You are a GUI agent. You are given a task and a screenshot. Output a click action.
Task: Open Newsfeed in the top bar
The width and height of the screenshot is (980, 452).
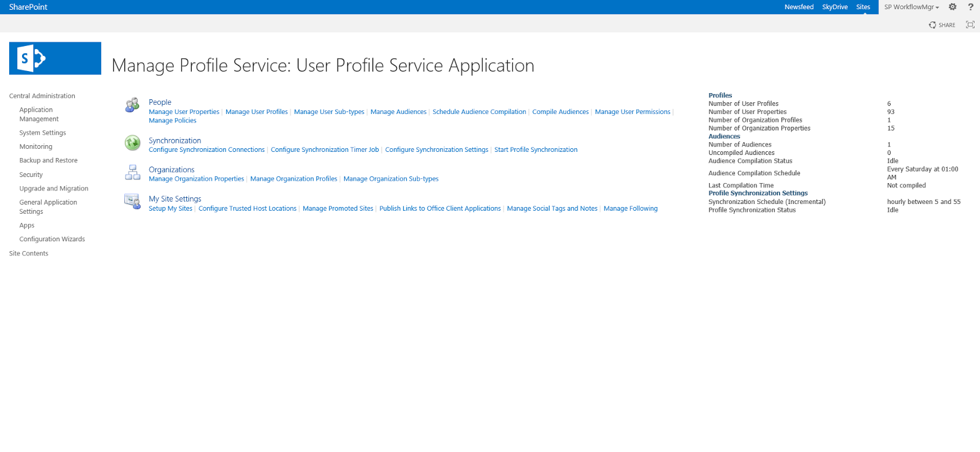[799, 7]
